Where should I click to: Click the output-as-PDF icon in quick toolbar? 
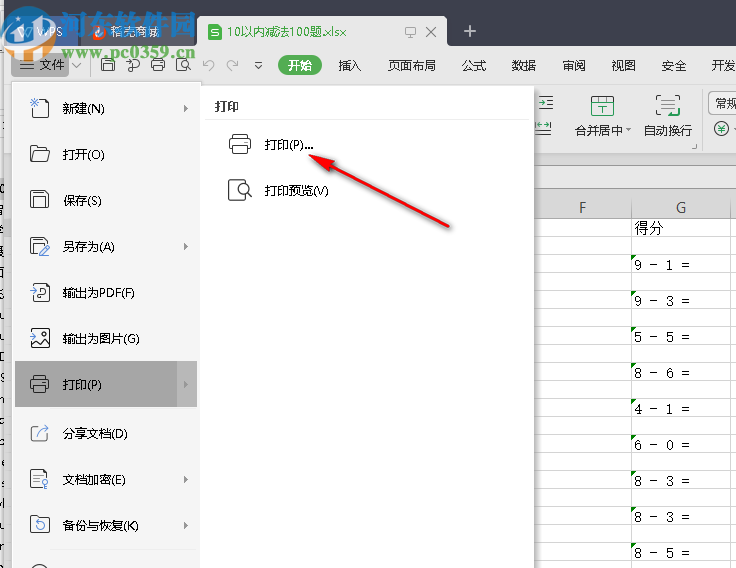tap(133, 65)
